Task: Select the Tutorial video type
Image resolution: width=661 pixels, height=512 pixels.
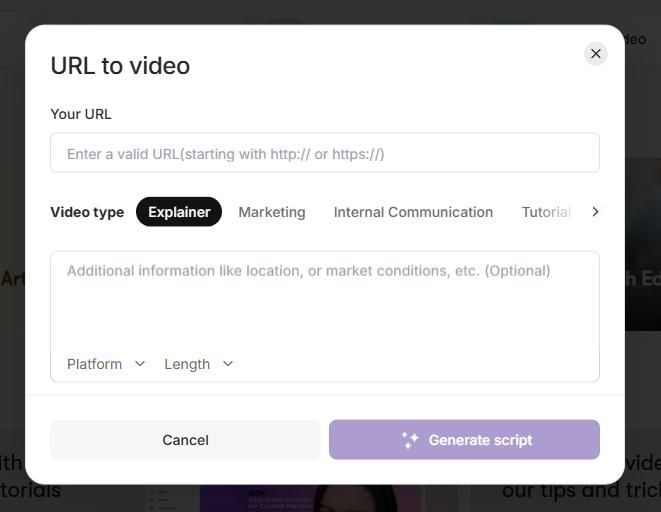Action: pyautogui.click(x=546, y=212)
